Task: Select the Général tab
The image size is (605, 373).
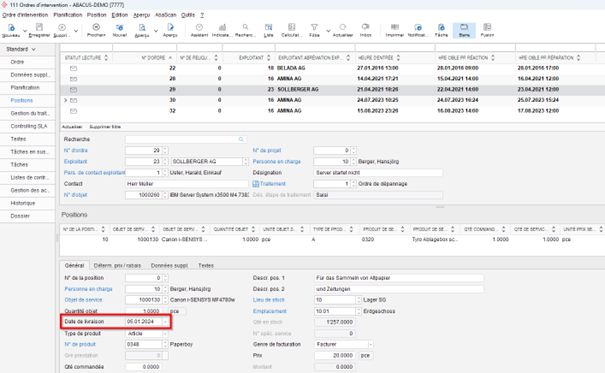Action: click(x=74, y=266)
